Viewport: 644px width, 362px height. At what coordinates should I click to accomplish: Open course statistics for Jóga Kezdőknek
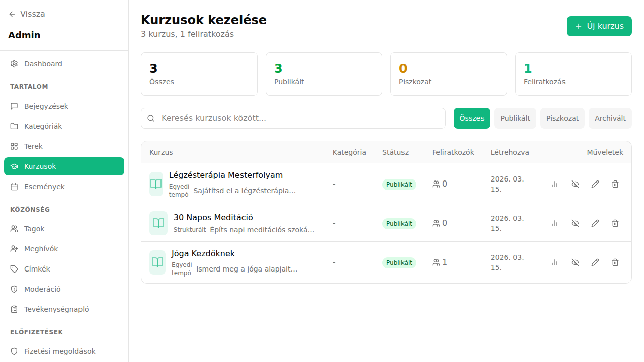coord(554,262)
